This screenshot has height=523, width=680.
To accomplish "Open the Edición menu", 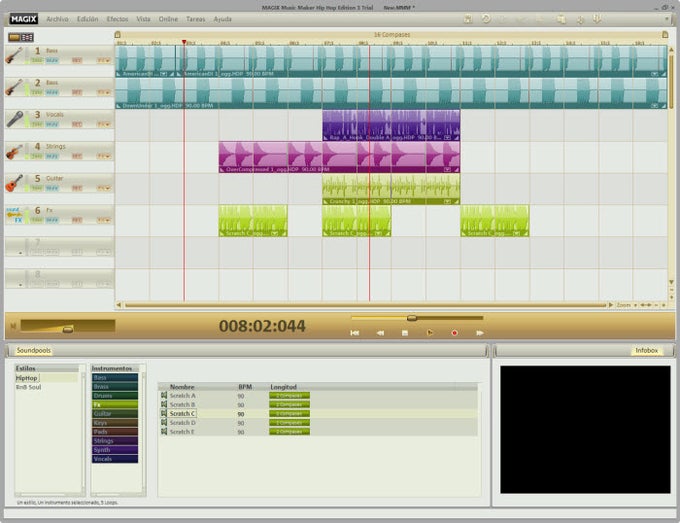I will [x=88, y=19].
